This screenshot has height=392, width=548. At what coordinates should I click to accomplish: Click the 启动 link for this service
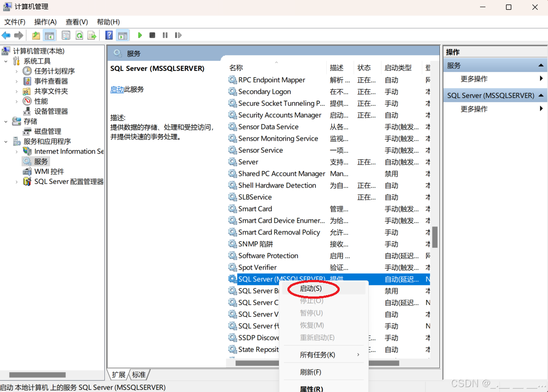pyautogui.click(x=117, y=89)
